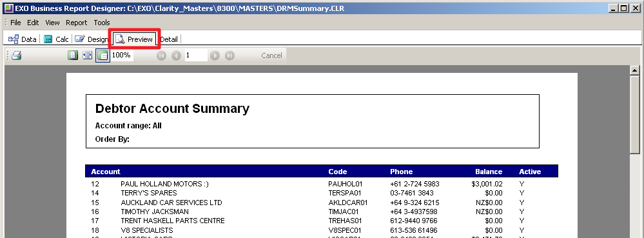Viewport: 644px width, 238px height.
Task: Click the Debtor Account Summary report title
Action: point(172,108)
